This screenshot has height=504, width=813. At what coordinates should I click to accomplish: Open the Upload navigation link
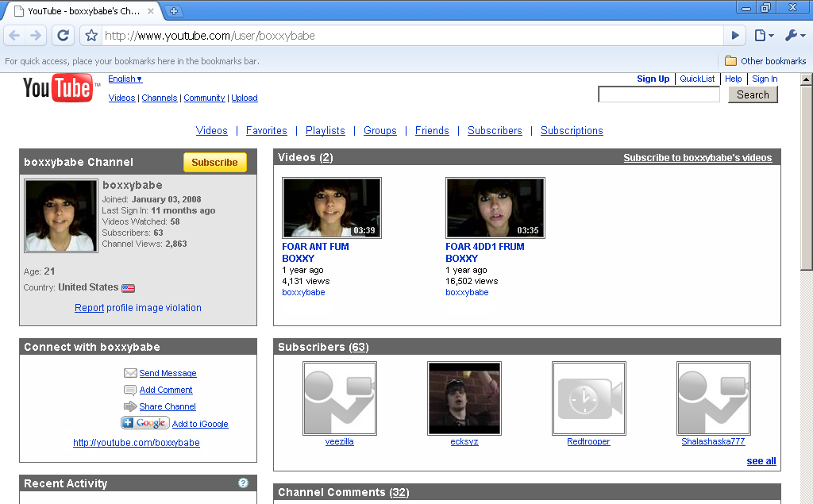pyautogui.click(x=245, y=98)
